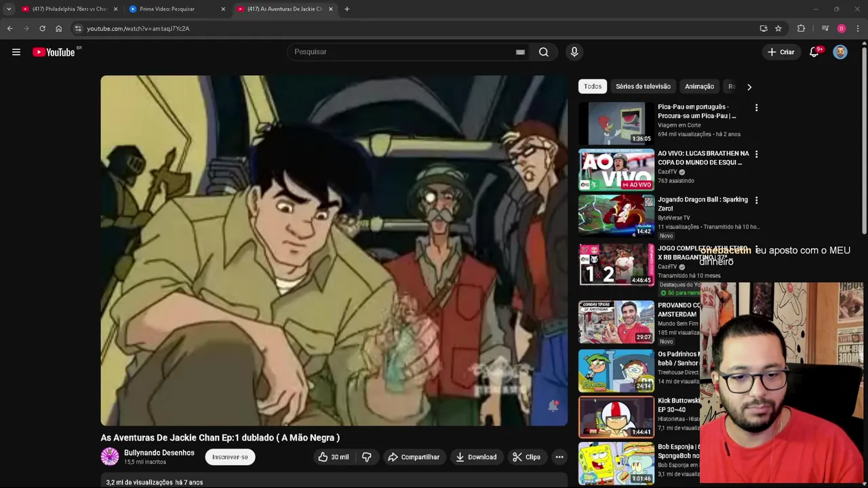This screenshot has width=868, height=488.
Task: Open Bullynando Desenhos channel name link
Action: (x=159, y=453)
